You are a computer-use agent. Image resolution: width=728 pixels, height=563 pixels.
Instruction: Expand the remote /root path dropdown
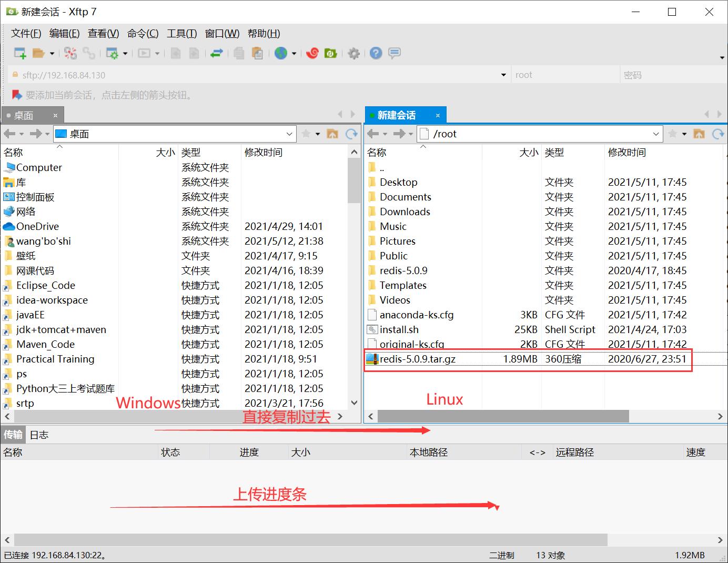(656, 134)
